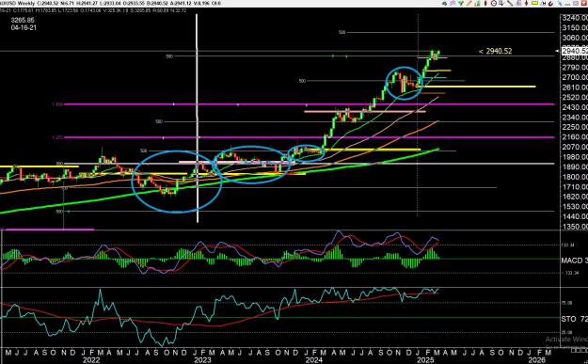
Task: Click the highlighted 2940.52 price axis tag
Action: pyautogui.click(x=575, y=51)
